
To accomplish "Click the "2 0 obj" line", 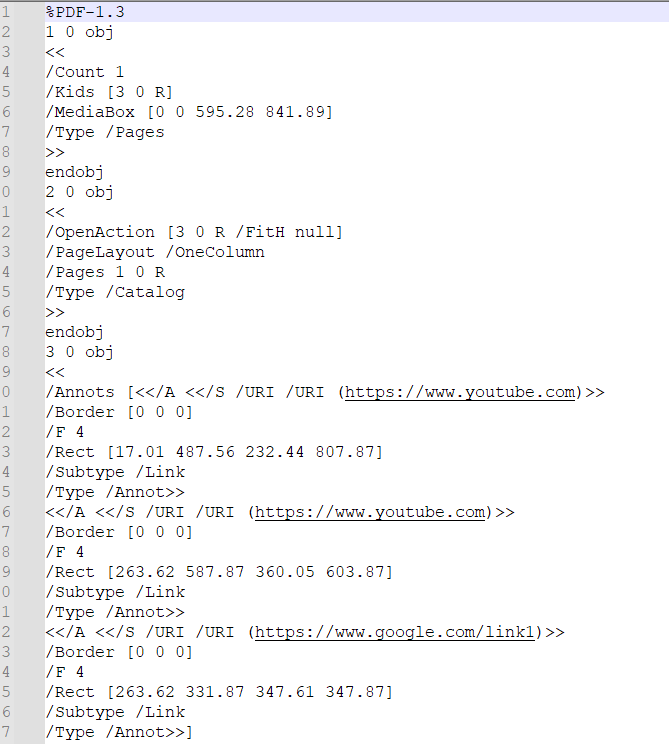I will pos(79,192).
